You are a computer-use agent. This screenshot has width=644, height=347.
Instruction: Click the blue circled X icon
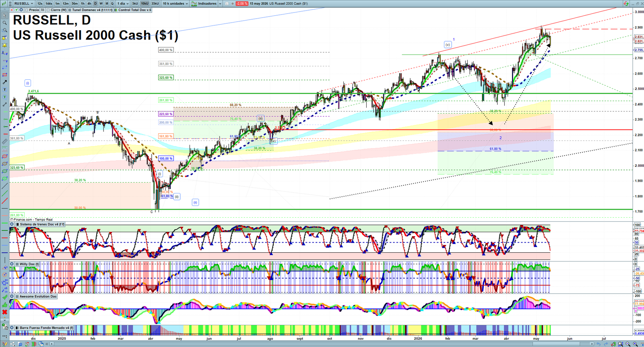pyautogui.click(x=21, y=10)
